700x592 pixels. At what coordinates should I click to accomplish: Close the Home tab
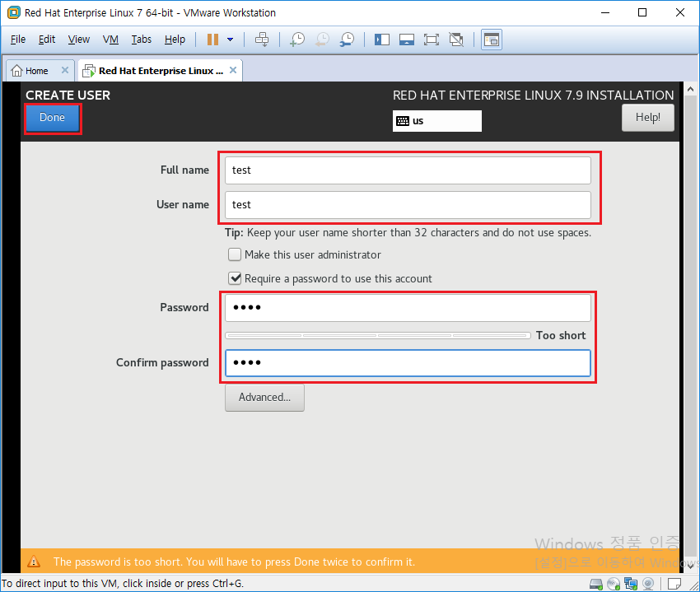65,70
